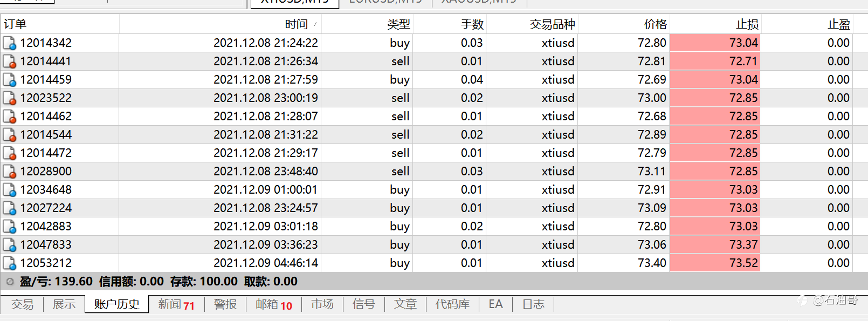Click the order icon beside 12028900
Screen dimensions: 868x321
coord(9,172)
